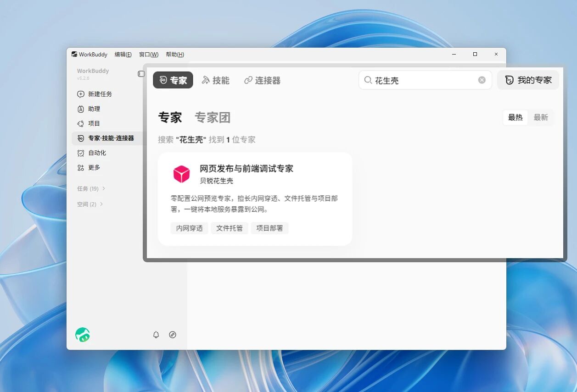Click the pink cube 贝锐花生壳 icon

tap(181, 174)
